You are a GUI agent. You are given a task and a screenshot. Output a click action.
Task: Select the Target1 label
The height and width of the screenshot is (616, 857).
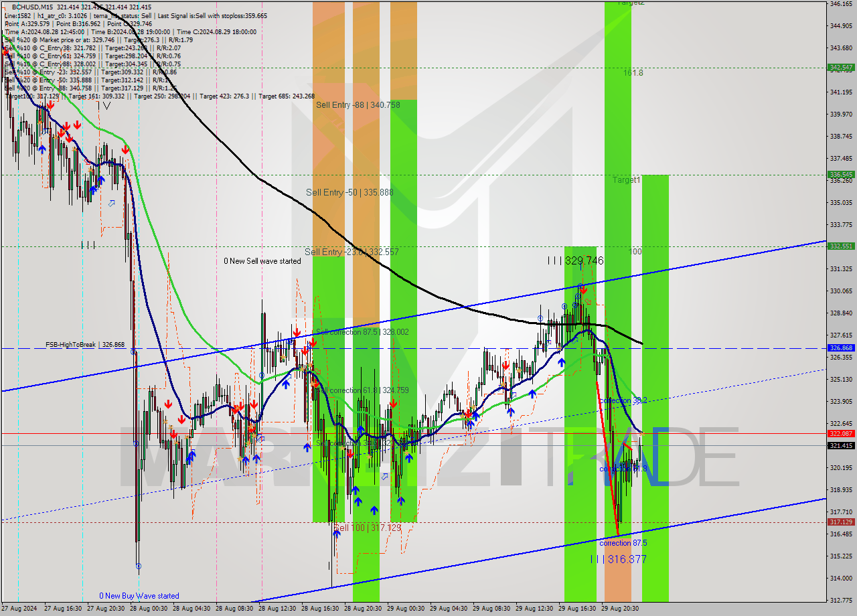[627, 180]
